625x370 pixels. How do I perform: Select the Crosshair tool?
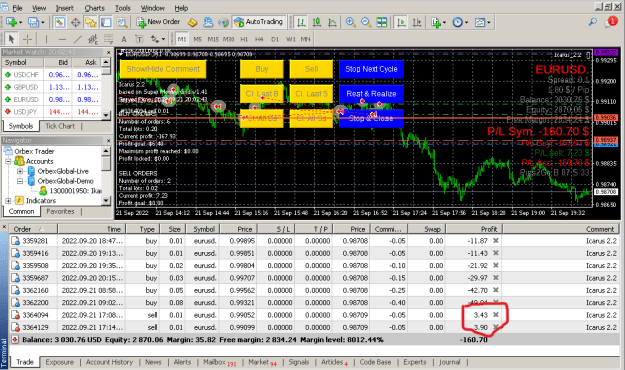tap(27, 39)
